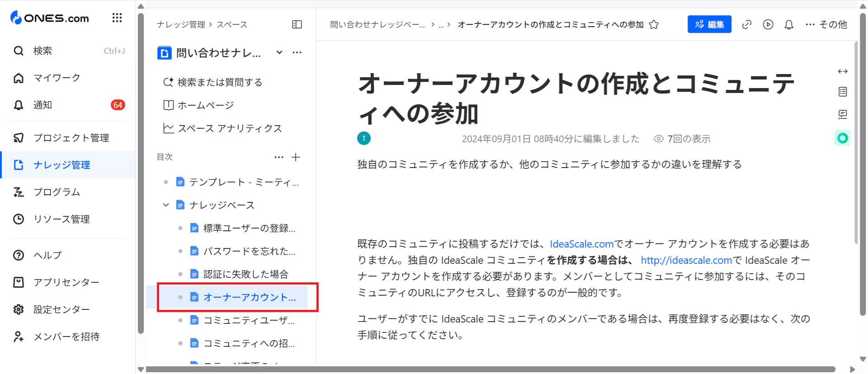Open page outline icon
The image size is (868, 374).
843,92
